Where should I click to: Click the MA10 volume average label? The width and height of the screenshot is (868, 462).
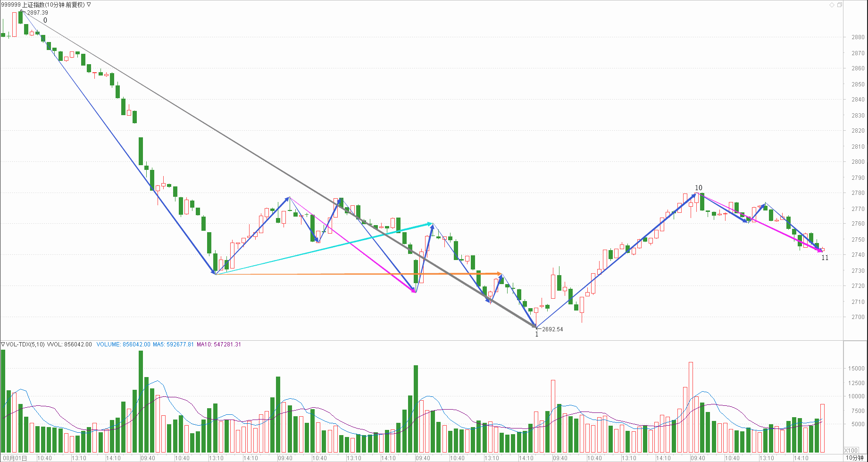coord(218,344)
